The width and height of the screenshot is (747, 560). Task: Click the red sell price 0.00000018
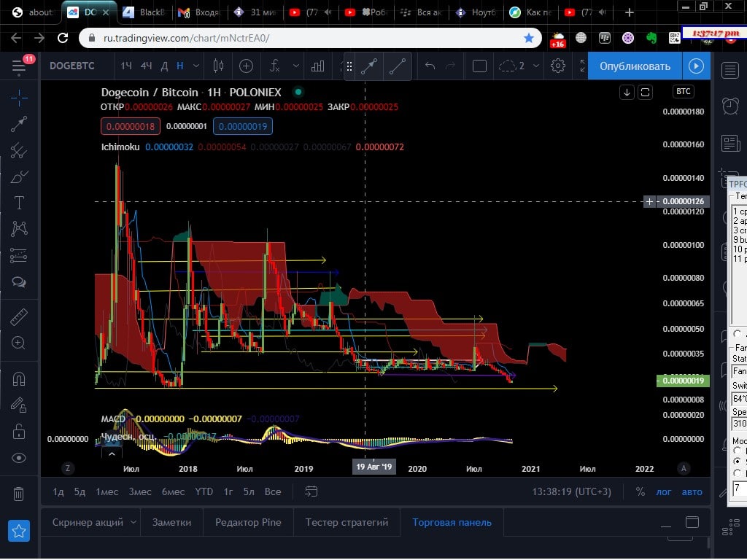130,127
